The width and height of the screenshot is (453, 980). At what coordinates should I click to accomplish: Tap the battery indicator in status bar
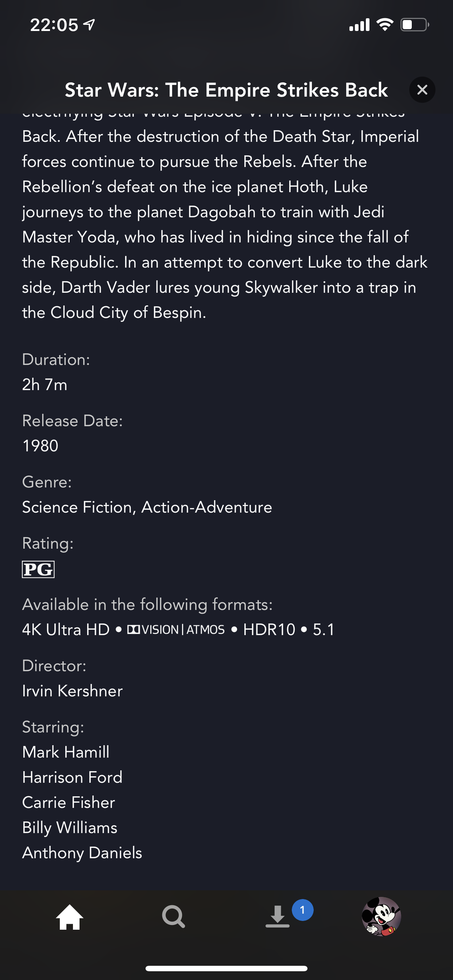click(x=415, y=25)
